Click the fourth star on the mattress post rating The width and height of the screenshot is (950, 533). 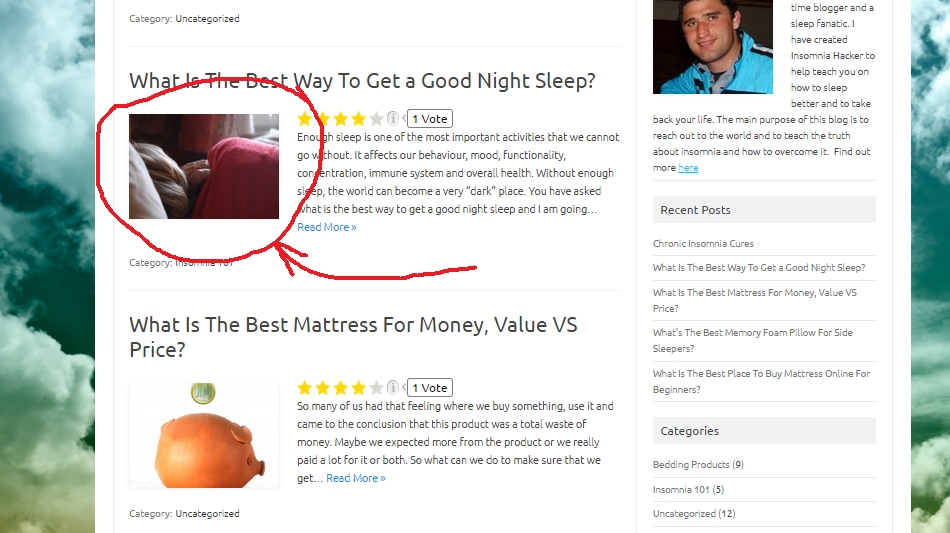click(359, 388)
